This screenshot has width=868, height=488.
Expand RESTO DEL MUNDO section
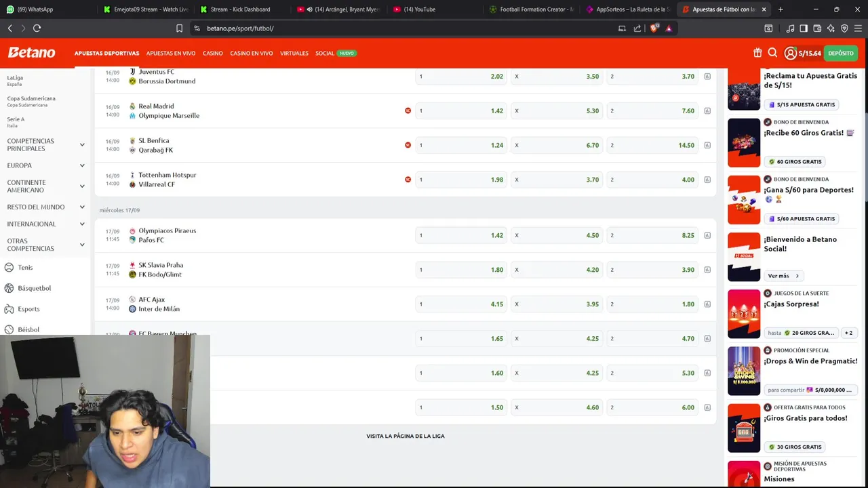click(45, 207)
